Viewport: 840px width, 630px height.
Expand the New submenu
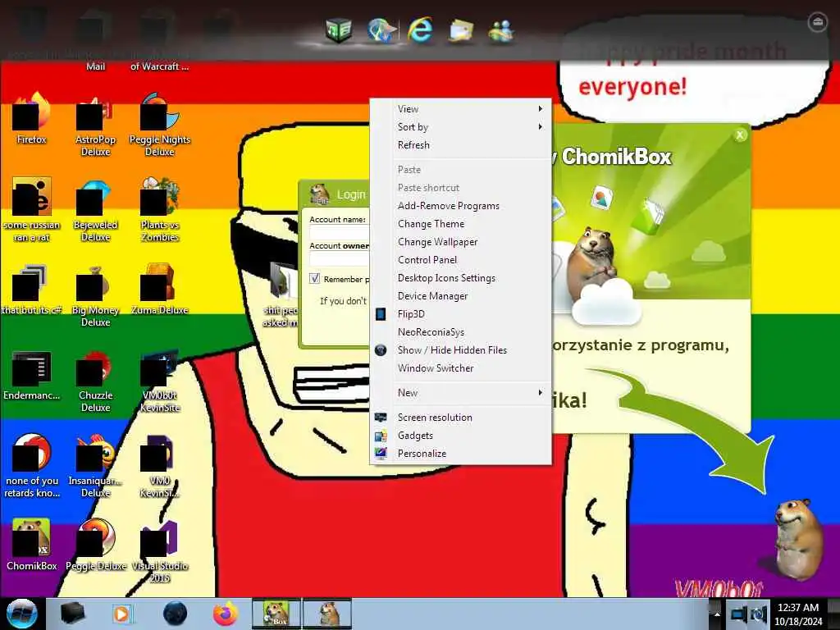click(x=461, y=393)
